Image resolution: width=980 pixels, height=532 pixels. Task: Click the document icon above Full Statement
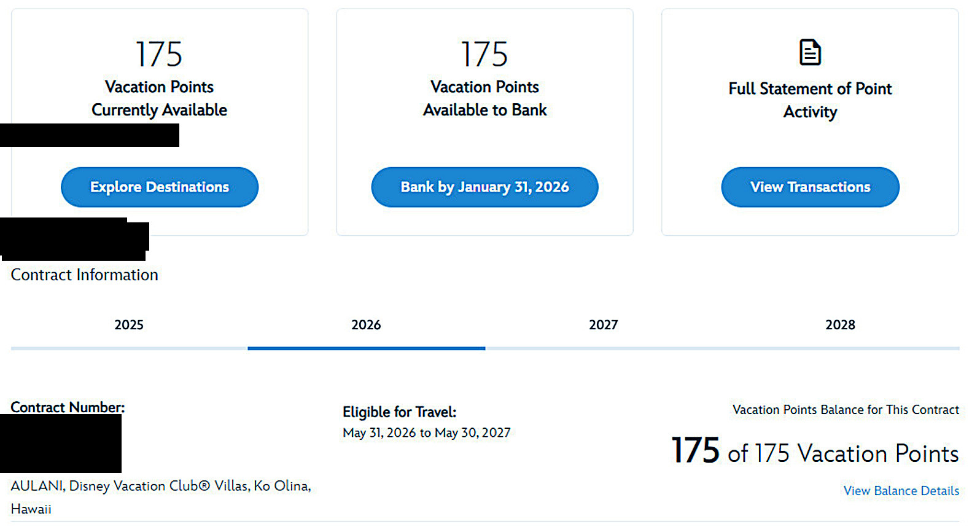pos(810,52)
